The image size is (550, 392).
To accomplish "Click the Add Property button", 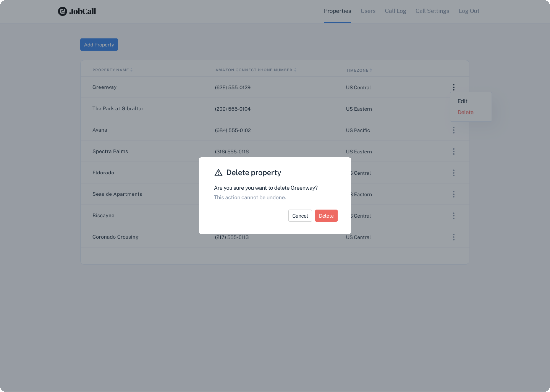I will pyautogui.click(x=99, y=44).
